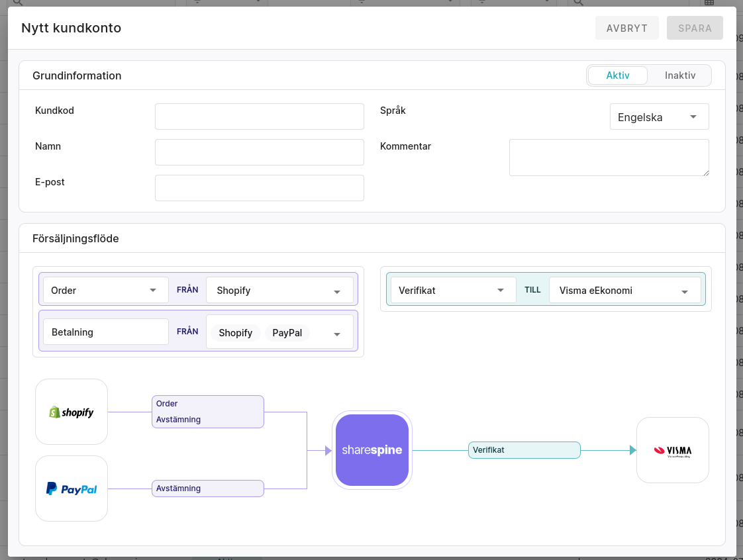Switch account status to Inaktiv
This screenshot has height=560, width=743.
680,75
